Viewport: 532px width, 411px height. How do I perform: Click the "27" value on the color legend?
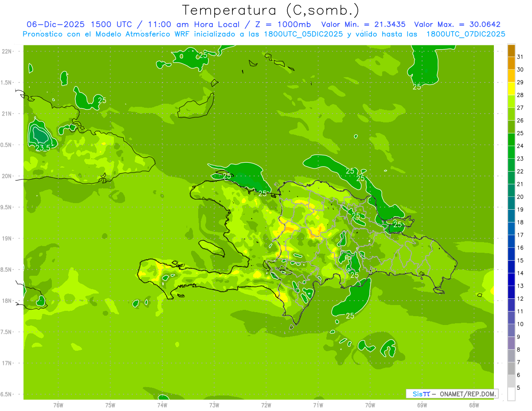pos(520,108)
